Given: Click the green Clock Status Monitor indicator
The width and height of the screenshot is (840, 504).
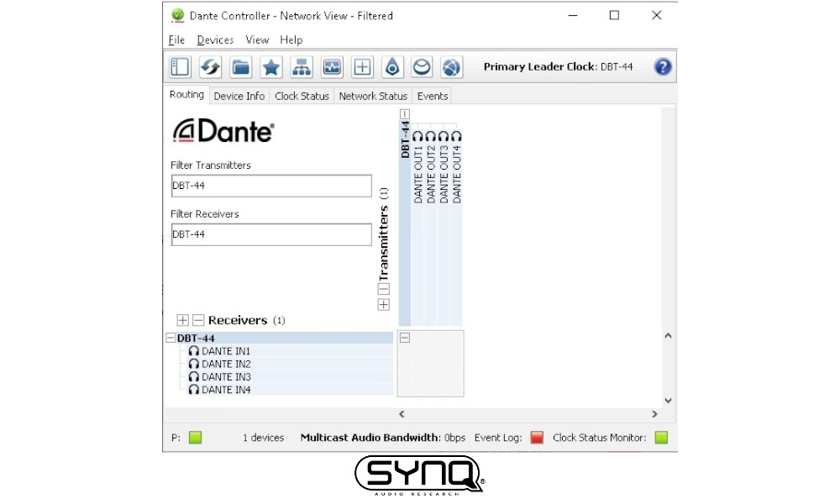Looking at the screenshot, I should [x=662, y=438].
